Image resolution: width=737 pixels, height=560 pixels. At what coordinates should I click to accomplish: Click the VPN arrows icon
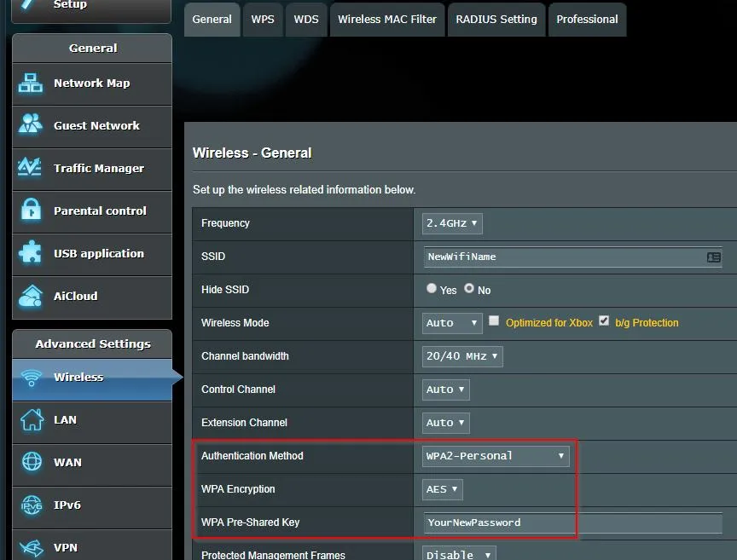pyautogui.click(x=32, y=547)
